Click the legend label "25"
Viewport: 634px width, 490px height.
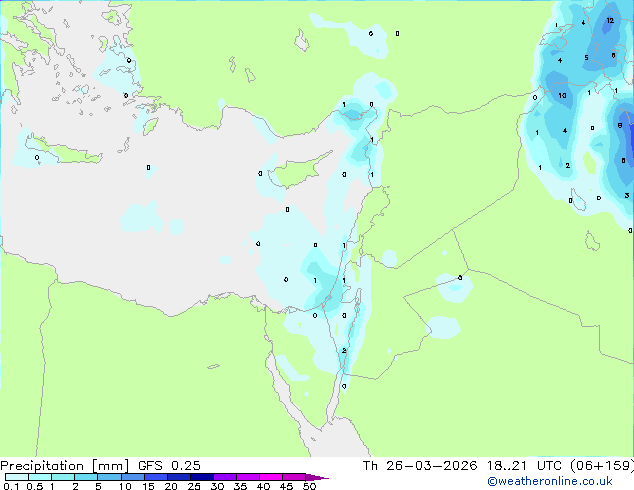click(194, 486)
